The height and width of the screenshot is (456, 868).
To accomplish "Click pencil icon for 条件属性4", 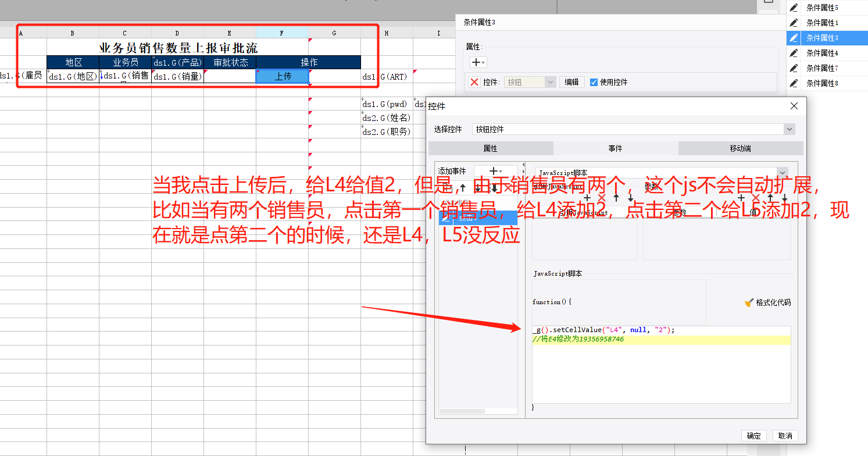I will (794, 53).
